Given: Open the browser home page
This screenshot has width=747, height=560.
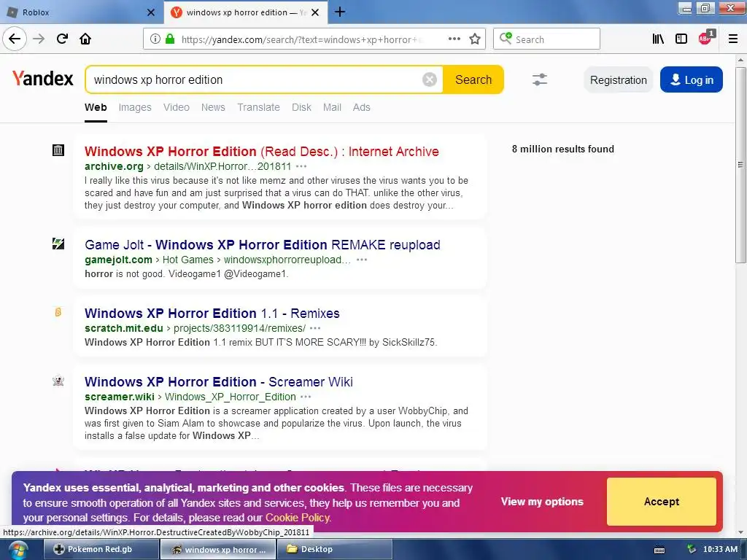Looking at the screenshot, I should tap(85, 39).
